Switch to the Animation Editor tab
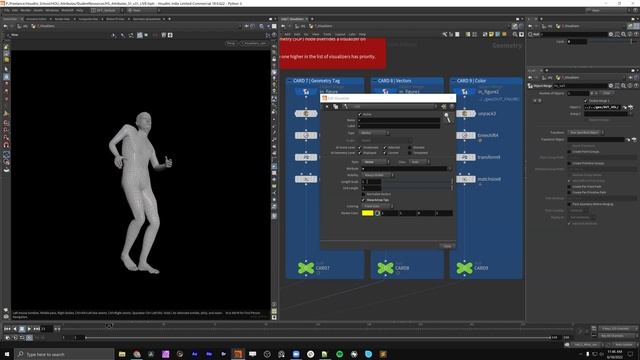The width and height of the screenshot is (640, 360). (36, 19)
